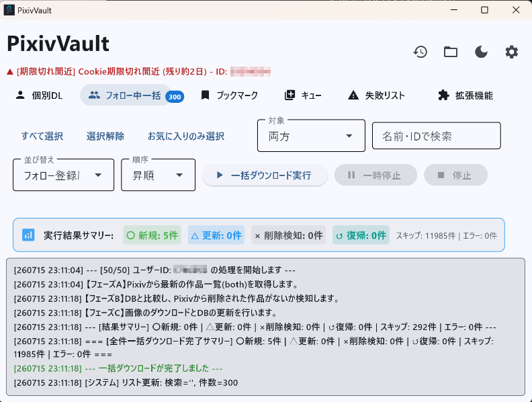The height and width of the screenshot is (402, 532).
Task: Click the PixivVault heading
Action: pos(58,44)
